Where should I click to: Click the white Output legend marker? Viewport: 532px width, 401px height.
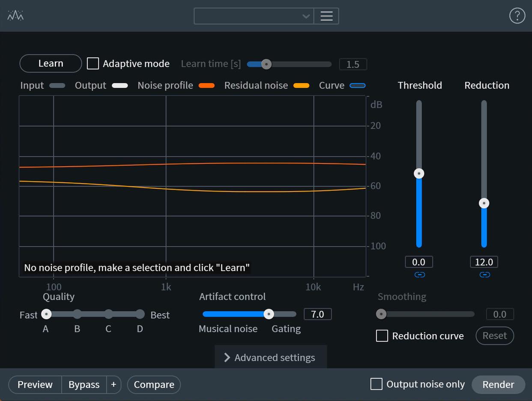tap(120, 85)
